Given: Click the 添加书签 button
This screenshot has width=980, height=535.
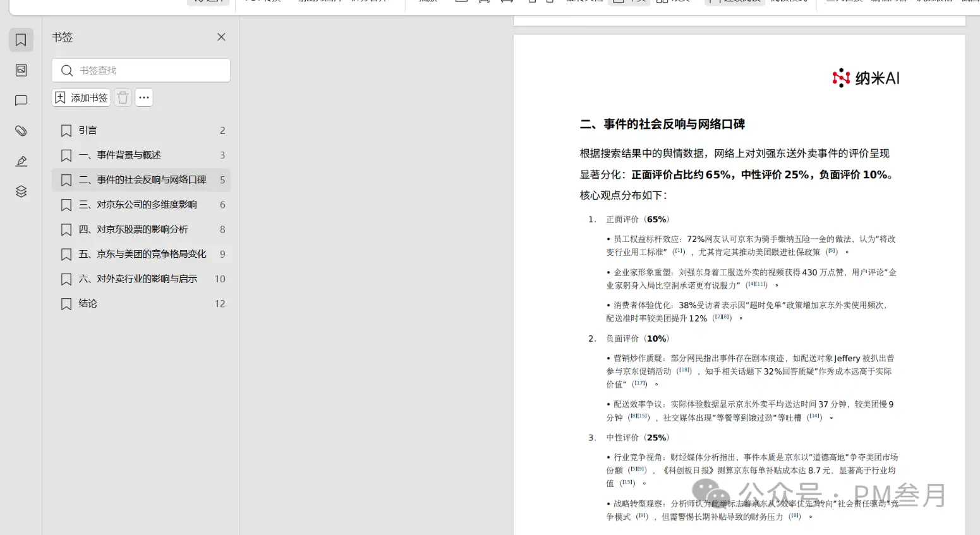Looking at the screenshot, I should (81, 98).
